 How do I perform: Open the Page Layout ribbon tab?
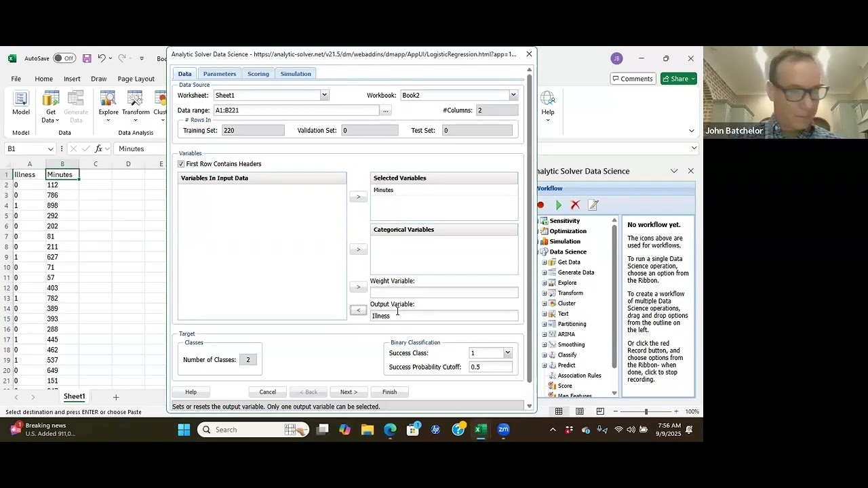pos(136,79)
